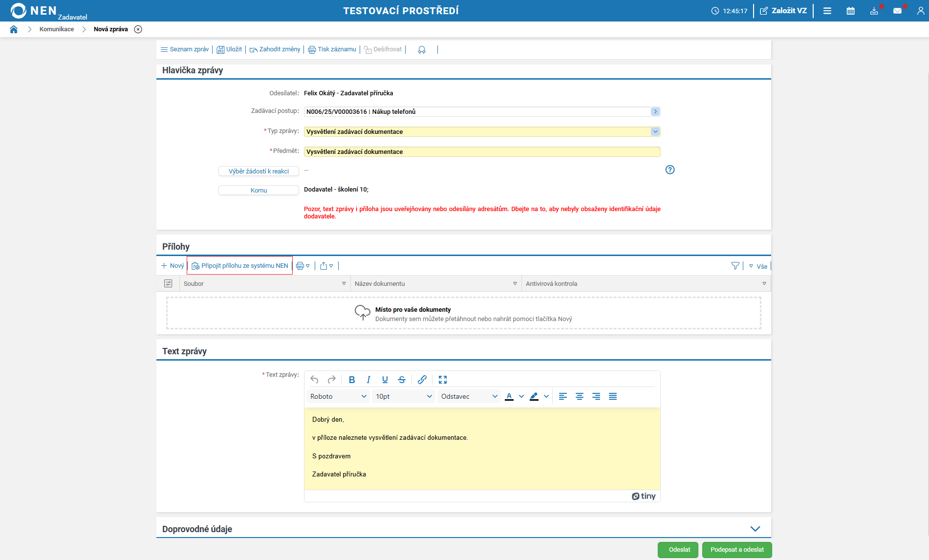Click the help question mark icon
The image size is (929, 560).
pos(670,170)
